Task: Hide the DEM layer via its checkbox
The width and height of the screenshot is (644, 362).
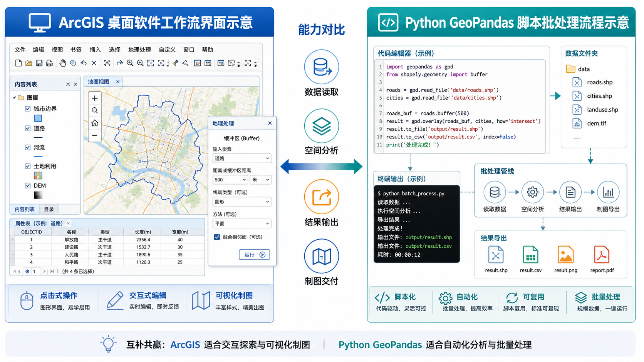Action: [28, 185]
